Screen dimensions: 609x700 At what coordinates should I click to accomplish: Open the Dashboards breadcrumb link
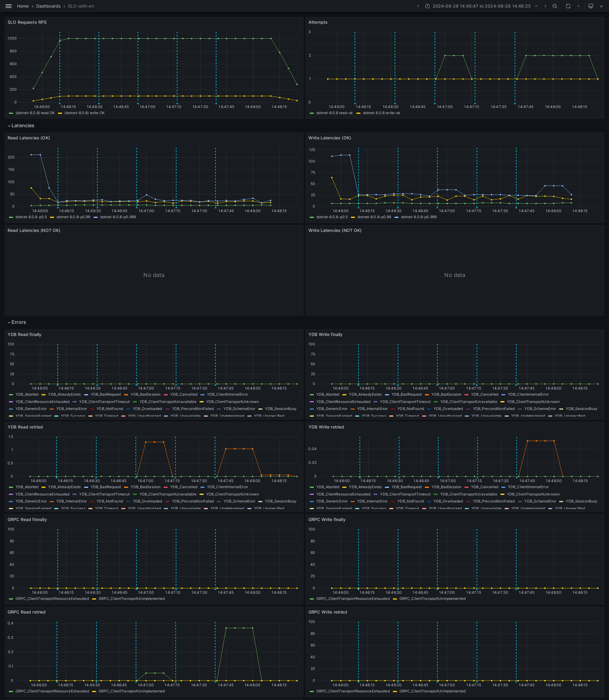point(48,6)
